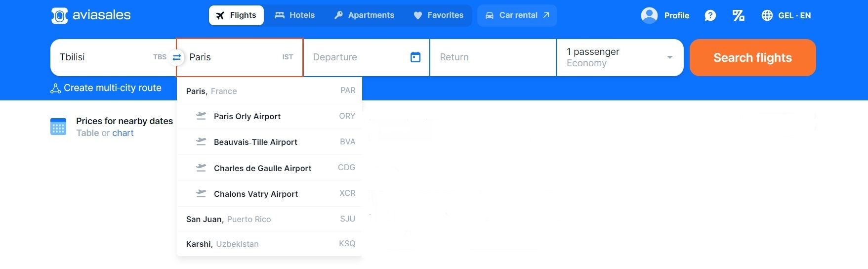Click the Search flights button
The width and height of the screenshot is (868, 269).
(752, 57)
